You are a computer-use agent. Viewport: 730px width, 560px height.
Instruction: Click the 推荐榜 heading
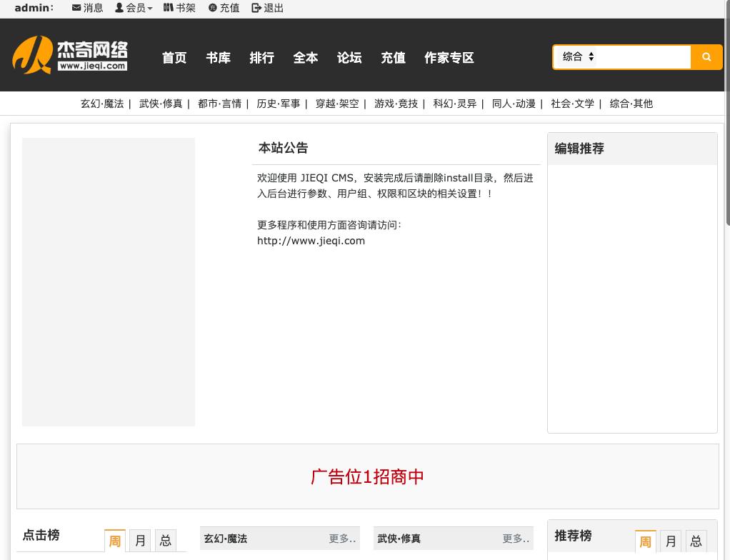click(573, 536)
